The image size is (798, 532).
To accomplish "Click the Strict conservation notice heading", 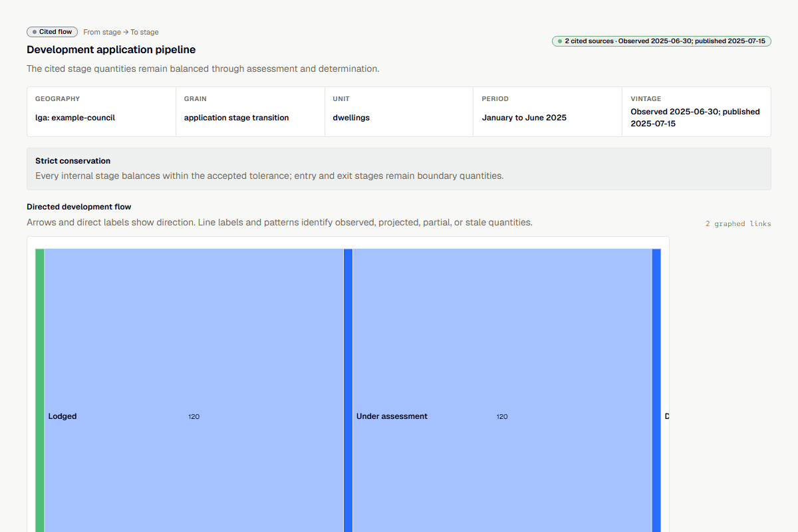I will [73, 161].
